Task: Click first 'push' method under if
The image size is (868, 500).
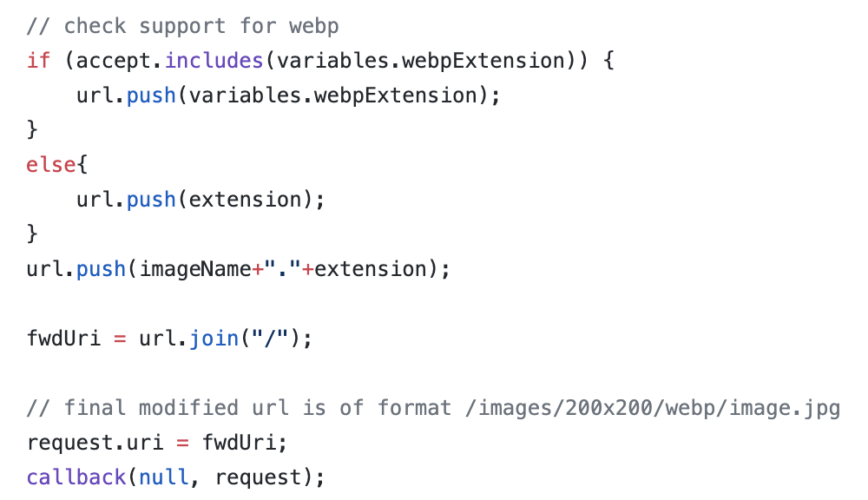Action: 151,95
